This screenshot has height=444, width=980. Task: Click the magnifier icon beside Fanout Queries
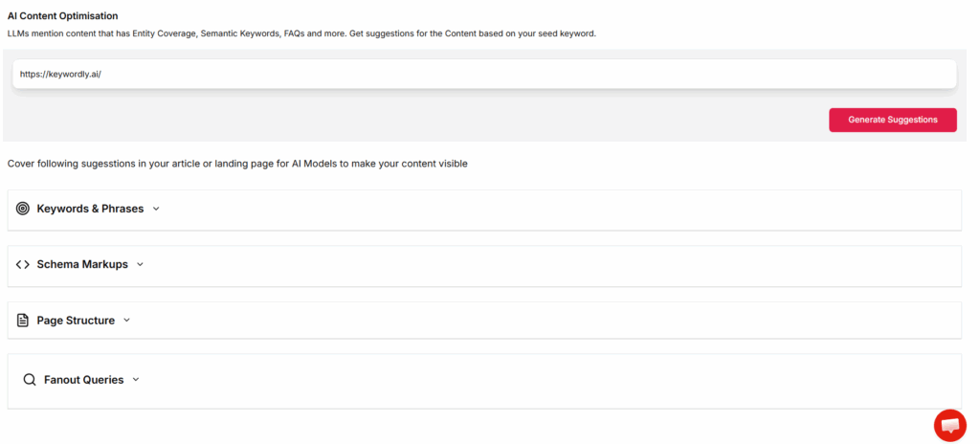click(30, 380)
